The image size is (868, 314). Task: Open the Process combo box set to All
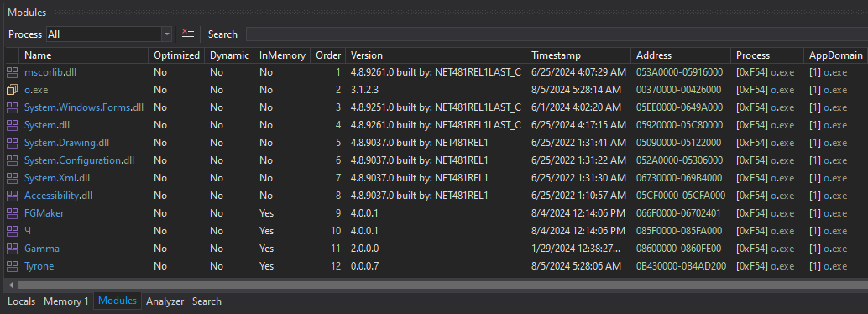(110, 34)
